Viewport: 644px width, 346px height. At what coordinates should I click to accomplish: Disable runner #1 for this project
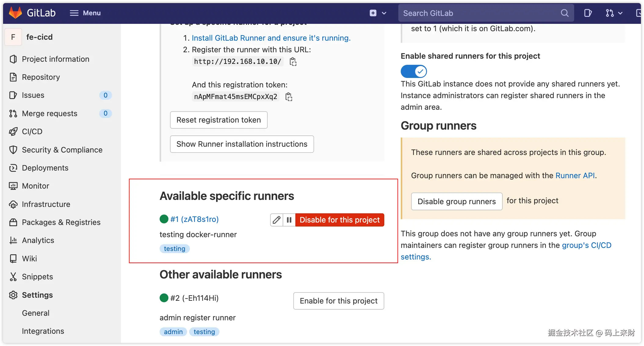pyautogui.click(x=339, y=220)
